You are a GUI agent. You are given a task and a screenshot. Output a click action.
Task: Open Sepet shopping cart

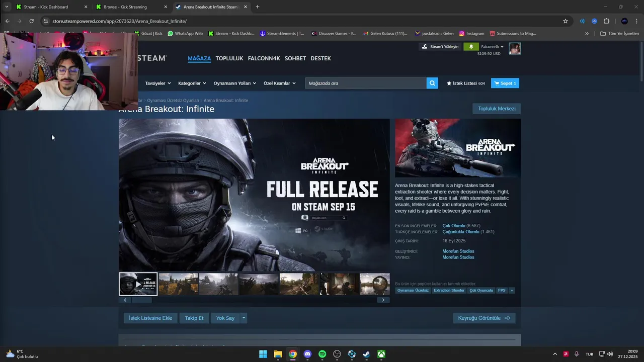click(505, 83)
